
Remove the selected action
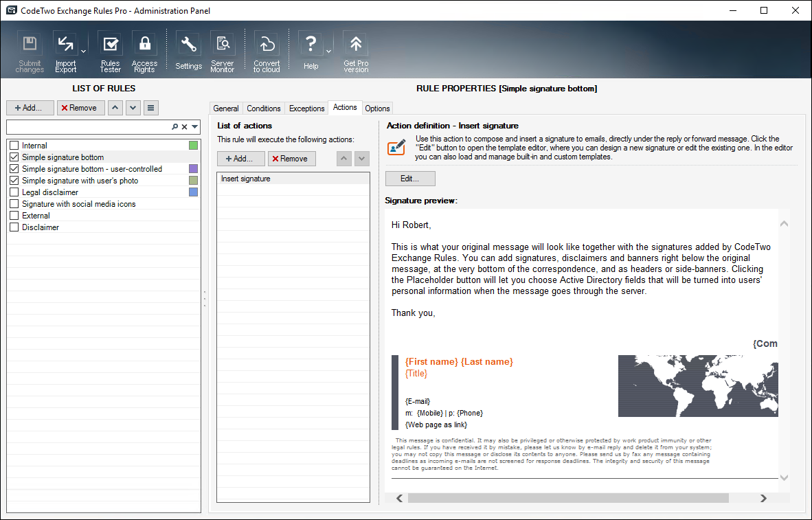pos(291,159)
